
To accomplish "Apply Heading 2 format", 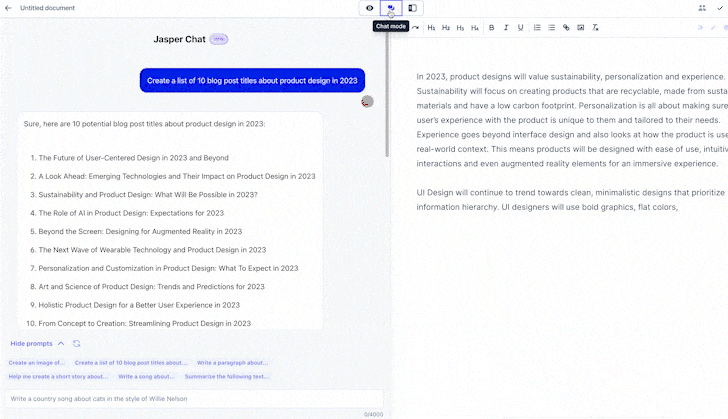I will pyautogui.click(x=446, y=28).
